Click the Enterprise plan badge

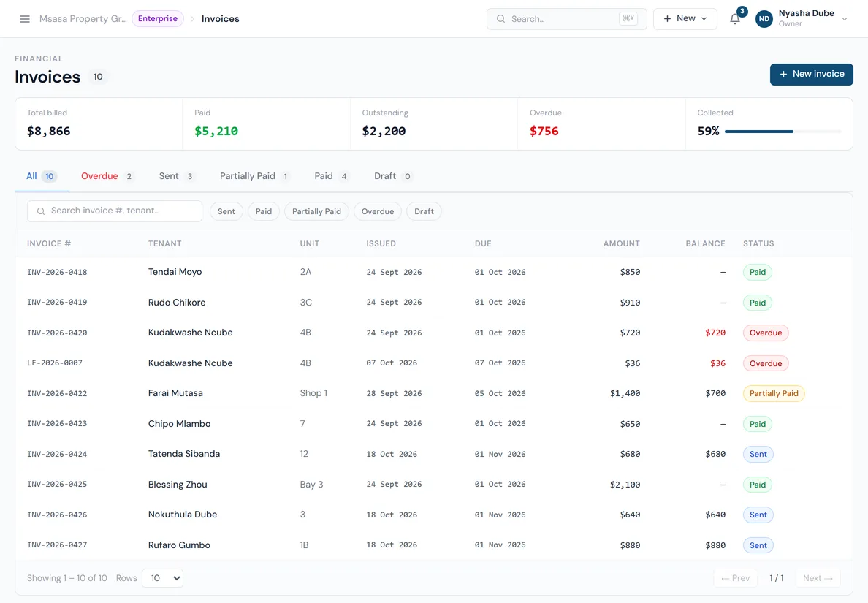(158, 19)
